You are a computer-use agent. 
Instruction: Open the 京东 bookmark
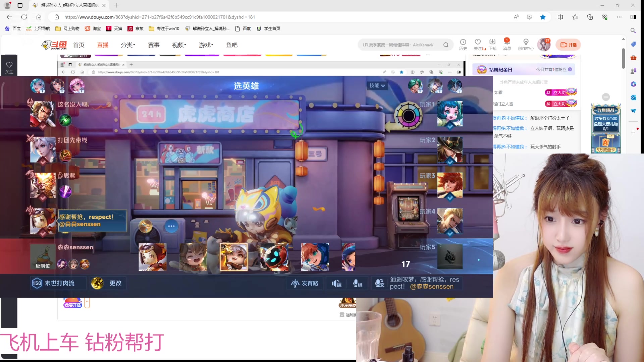tap(136, 29)
